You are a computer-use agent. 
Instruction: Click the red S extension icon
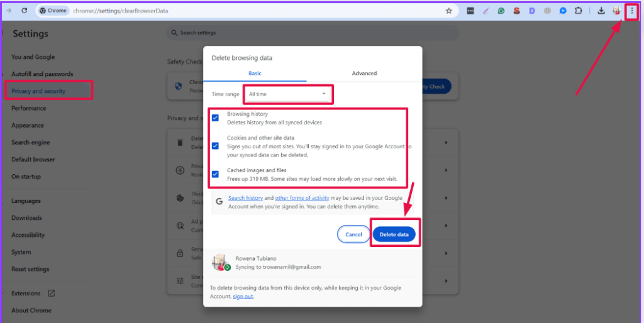(517, 11)
